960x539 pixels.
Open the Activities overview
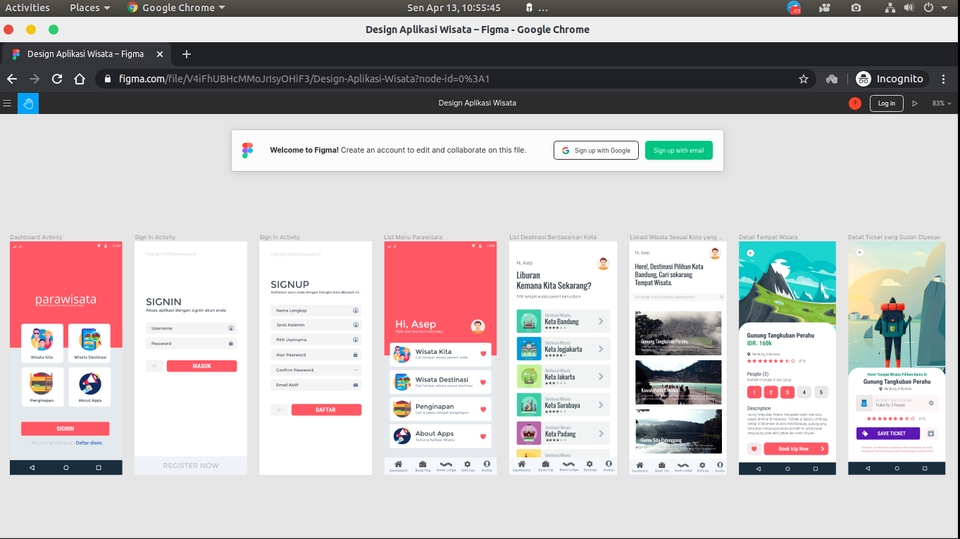pos(28,8)
